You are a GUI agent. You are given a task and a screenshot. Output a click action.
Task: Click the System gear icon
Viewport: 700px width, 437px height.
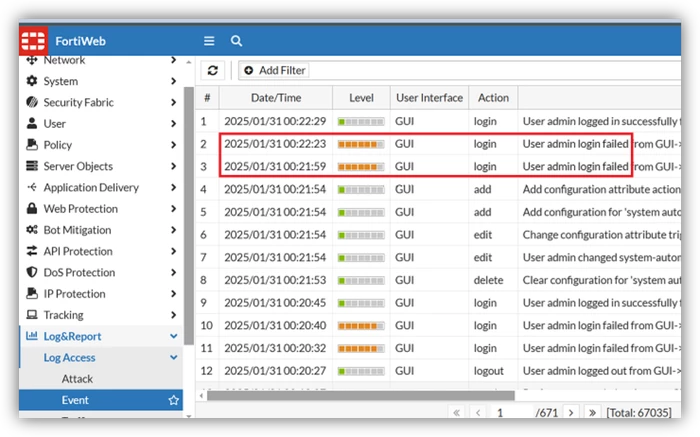32,81
